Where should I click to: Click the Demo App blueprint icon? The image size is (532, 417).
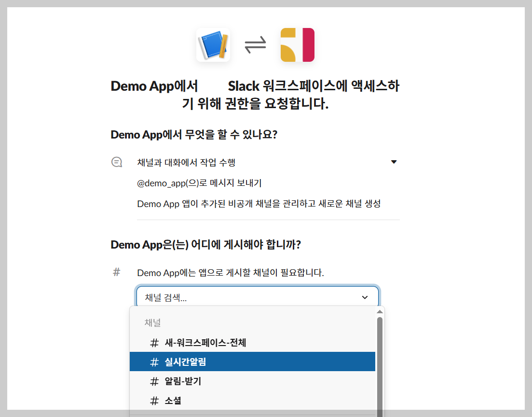point(213,45)
